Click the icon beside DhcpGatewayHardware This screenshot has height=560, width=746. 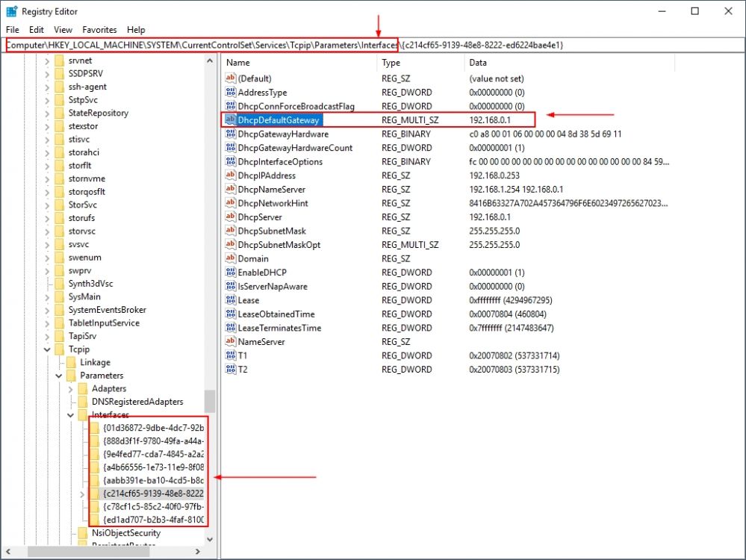231,134
